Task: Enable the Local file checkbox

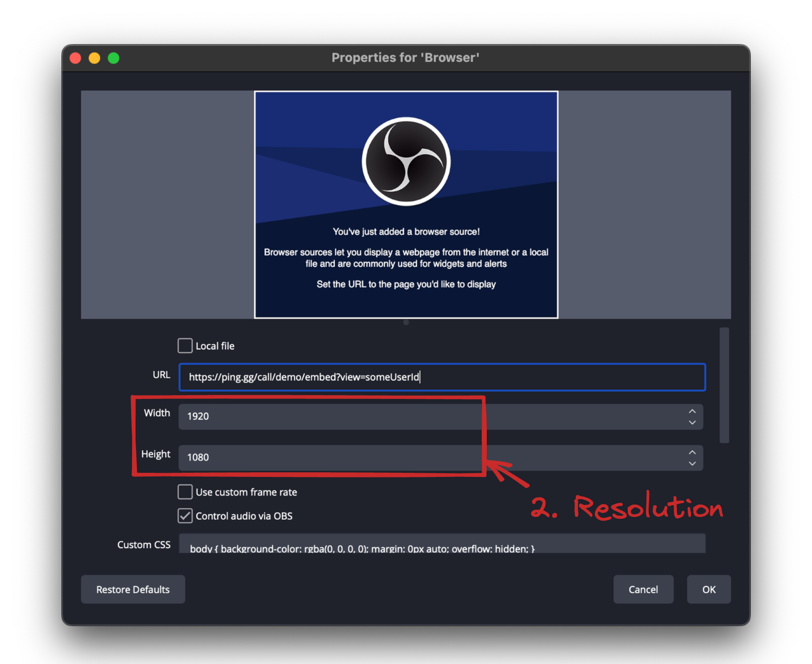Action: (x=185, y=345)
